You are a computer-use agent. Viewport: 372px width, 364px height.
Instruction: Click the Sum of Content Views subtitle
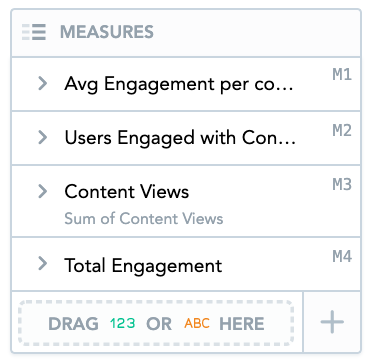[144, 219]
